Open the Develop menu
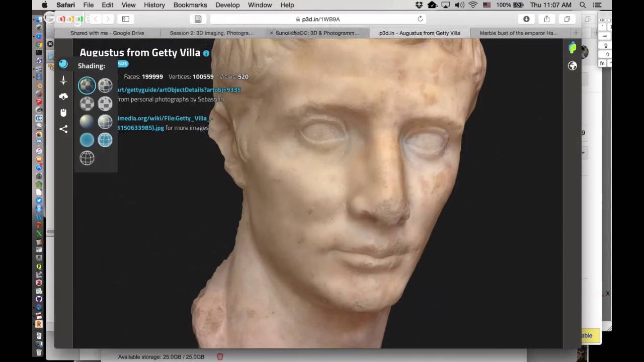 tap(227, 5)
